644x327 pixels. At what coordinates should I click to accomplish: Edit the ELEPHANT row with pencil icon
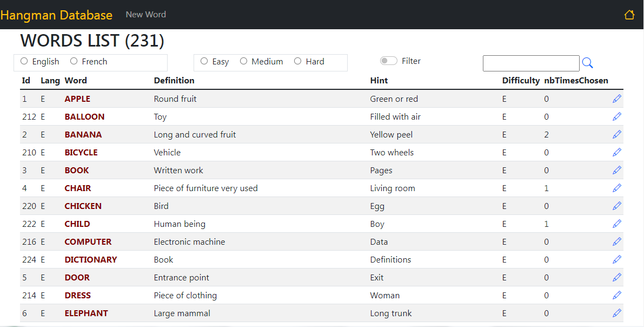[x=617, y=313]
